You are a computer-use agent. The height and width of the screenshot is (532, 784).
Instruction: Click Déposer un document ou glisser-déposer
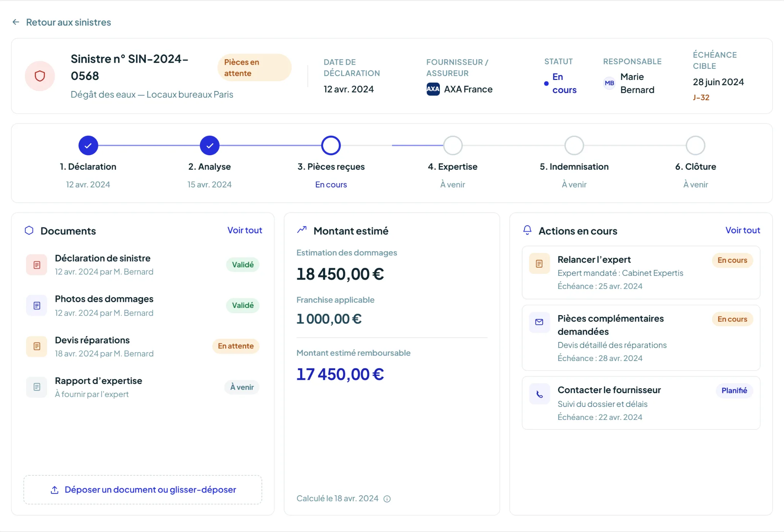(x=143, y=490)
